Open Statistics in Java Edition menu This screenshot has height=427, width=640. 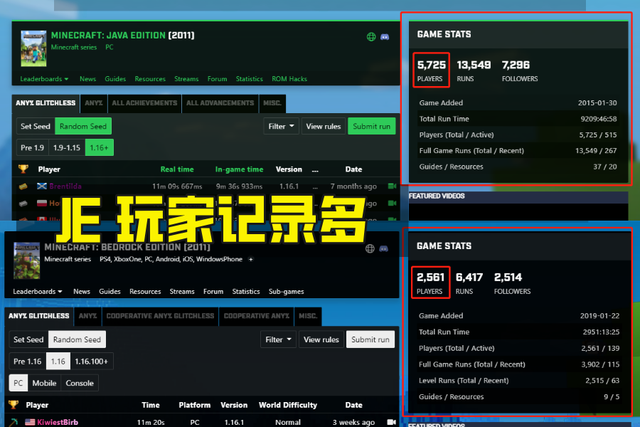click(x=249, y=79)
